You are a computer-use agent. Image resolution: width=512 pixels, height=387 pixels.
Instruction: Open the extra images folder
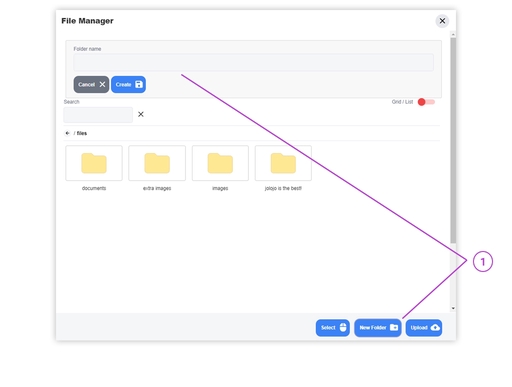tap(157, 163)
